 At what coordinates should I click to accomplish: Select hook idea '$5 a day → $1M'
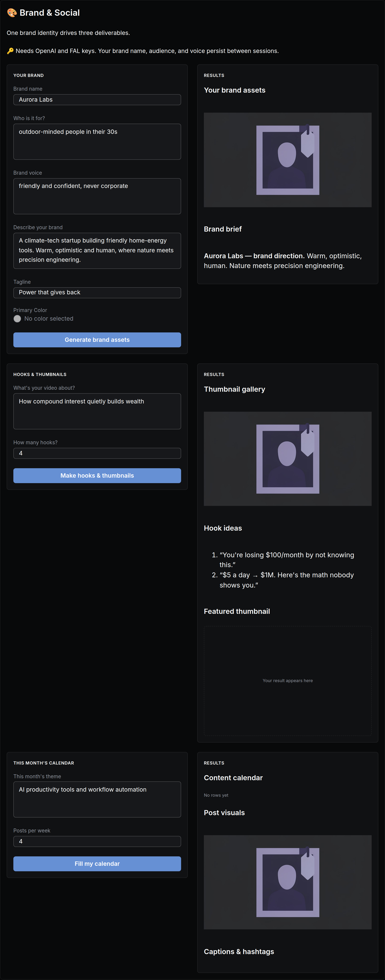point(287,580)
